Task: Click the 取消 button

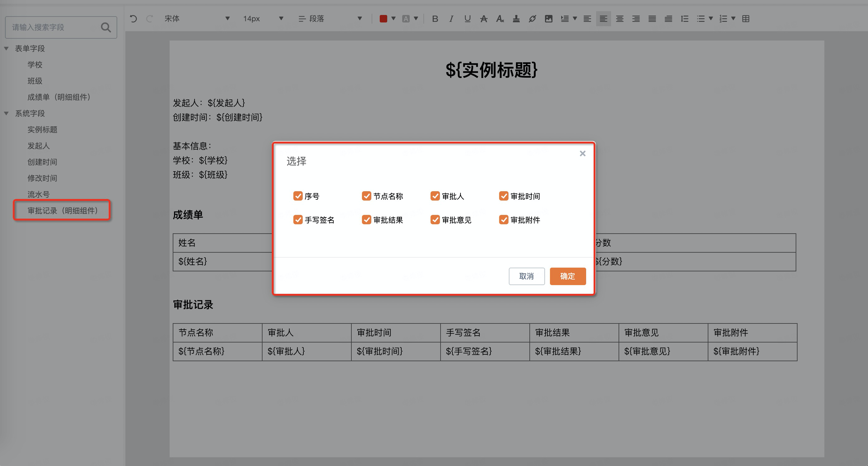Action: (x=526, y=276)
